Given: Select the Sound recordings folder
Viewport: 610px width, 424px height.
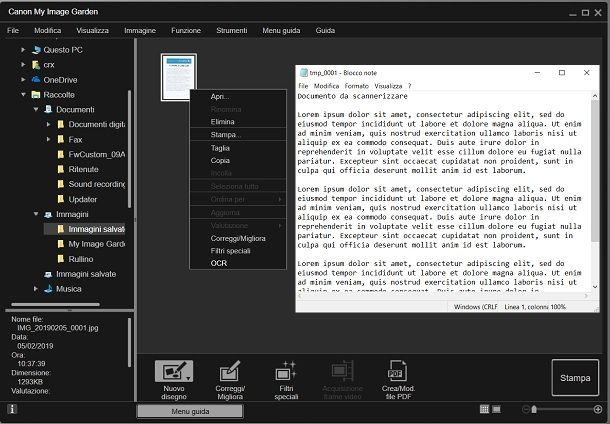Looking at the screenshot, I should pyautogui.click(x=91, y=184).
